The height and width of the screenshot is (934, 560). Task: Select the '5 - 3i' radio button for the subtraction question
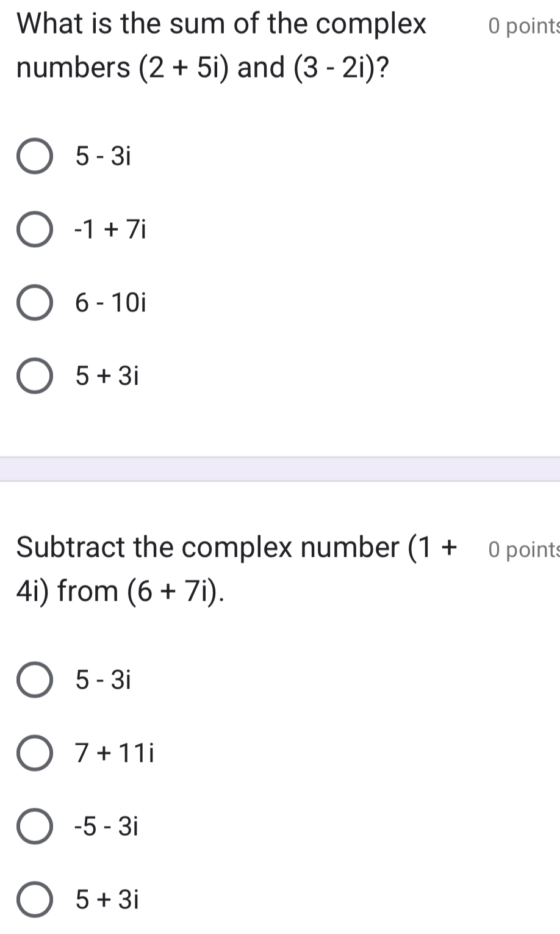34,680
